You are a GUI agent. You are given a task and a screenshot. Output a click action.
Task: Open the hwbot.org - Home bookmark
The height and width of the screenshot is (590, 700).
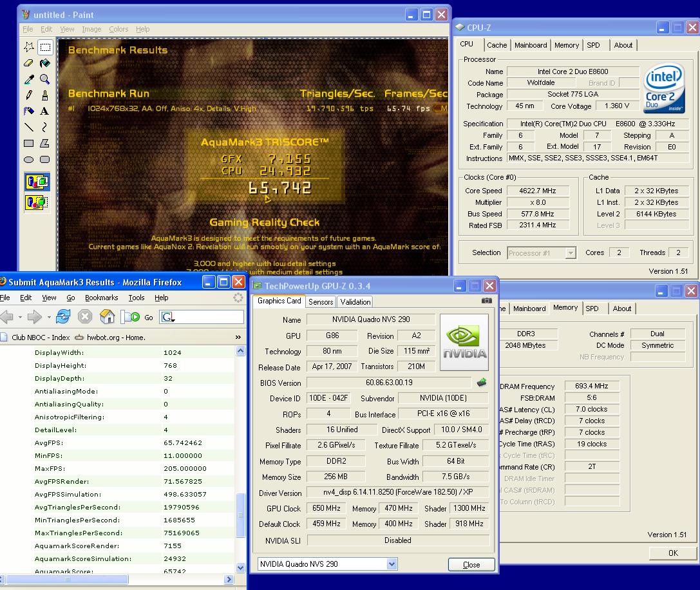(x=111, y=338)
